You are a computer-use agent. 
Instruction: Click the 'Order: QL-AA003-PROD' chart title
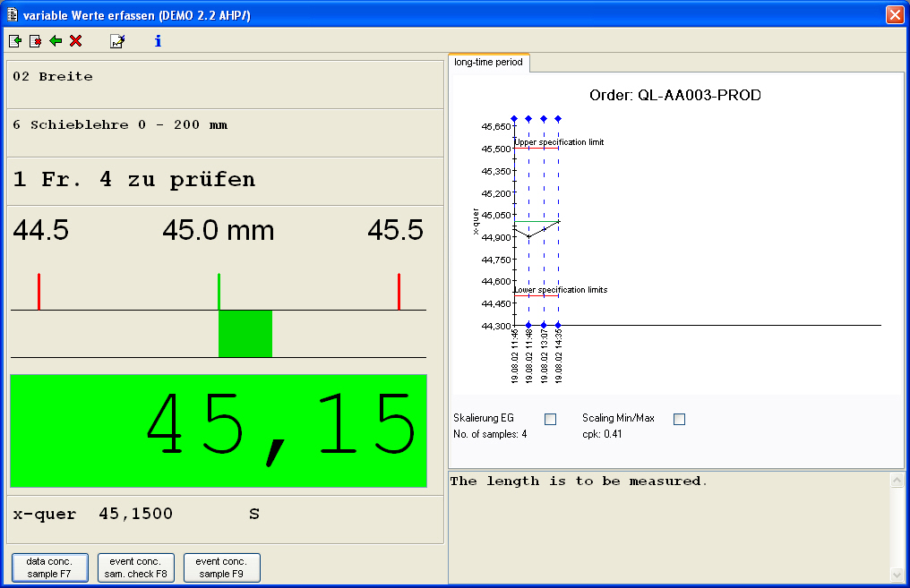675,95
